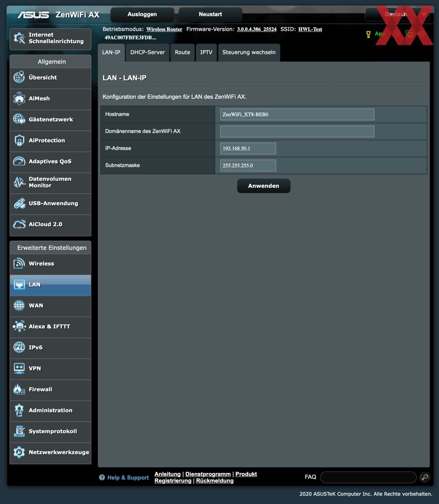The height and width of the screenshot is (504, 439).
Task: Click the Domänenname input field
Action: coord(297,132)
